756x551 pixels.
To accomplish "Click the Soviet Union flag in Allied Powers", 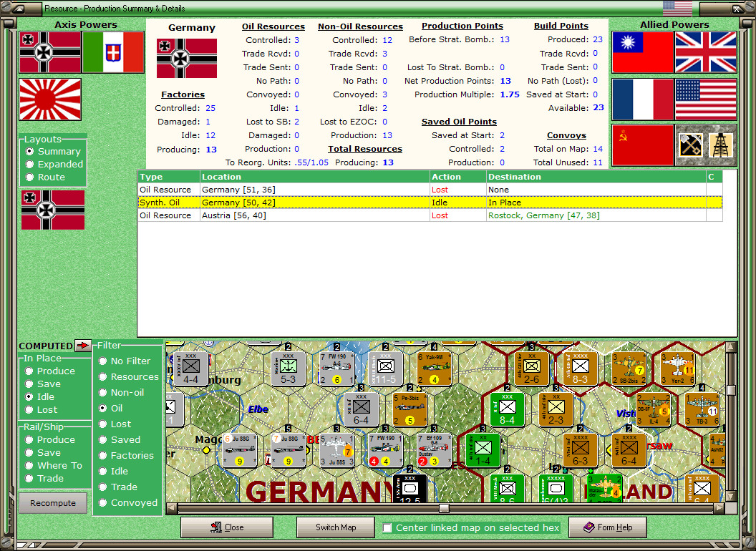I will tap(643, 144).
